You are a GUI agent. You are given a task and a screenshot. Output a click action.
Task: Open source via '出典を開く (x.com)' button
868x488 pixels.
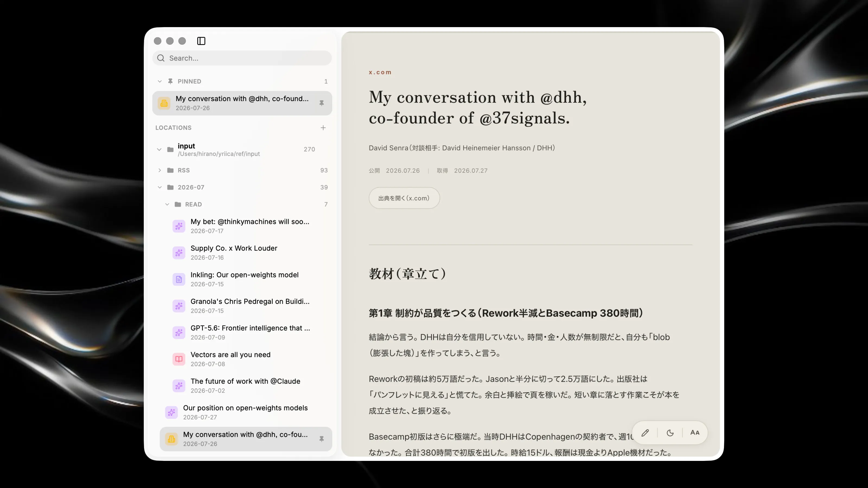click(x=404, y=198)
